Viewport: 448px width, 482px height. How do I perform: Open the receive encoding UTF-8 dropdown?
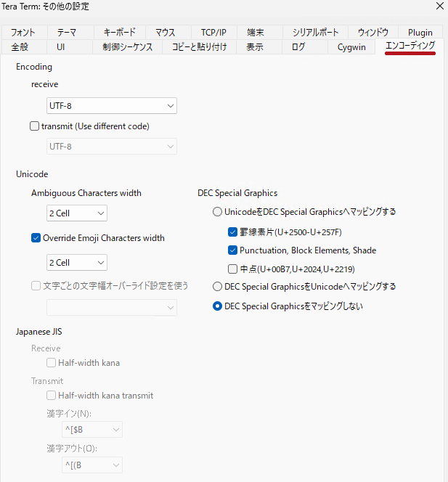click(x=112, y=106)
